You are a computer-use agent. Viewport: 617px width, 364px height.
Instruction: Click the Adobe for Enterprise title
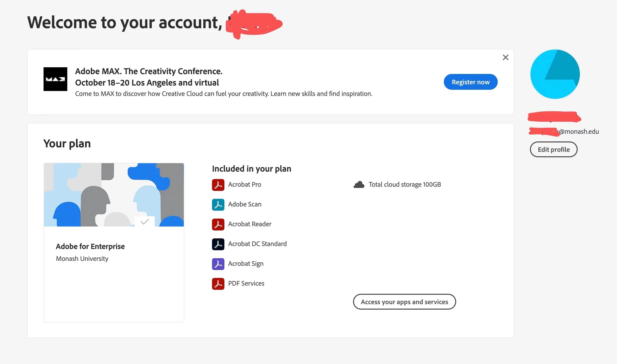[90, 246]
